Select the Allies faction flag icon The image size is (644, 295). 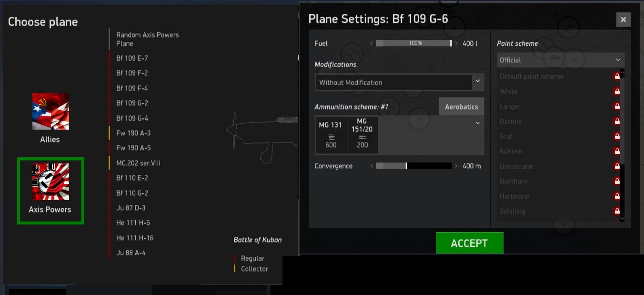(50, 112)
